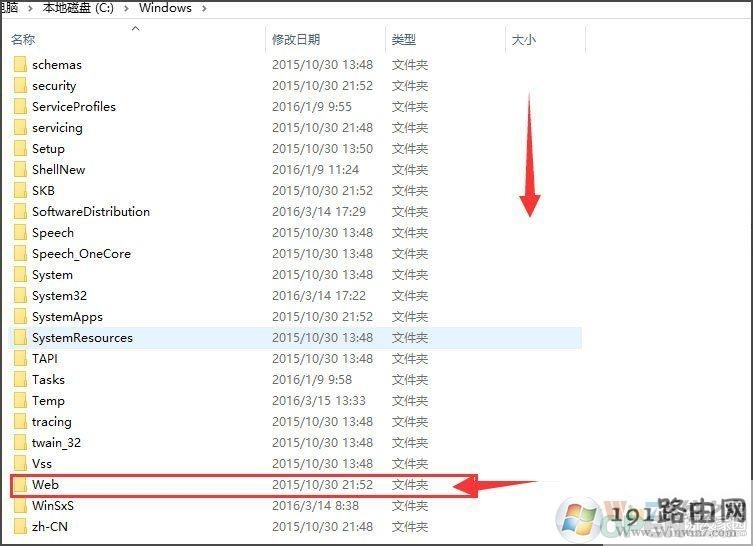Select the WinSxS folder name
The image size is (753, 546).
[53, 506]
